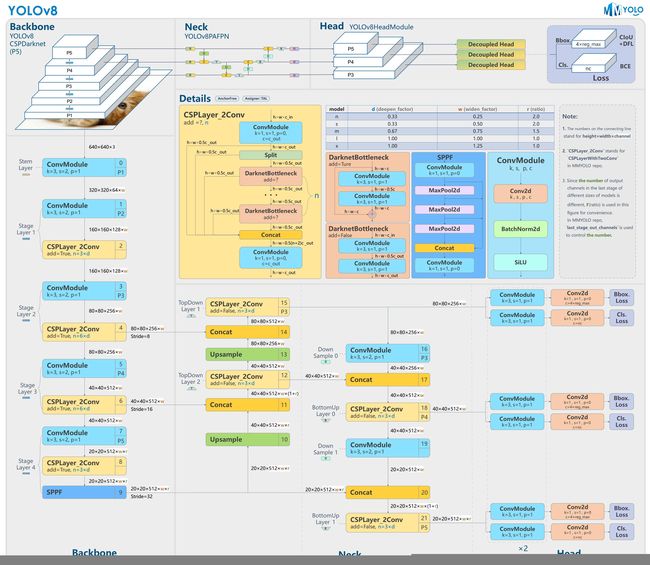650x565 pixels.
Task: Click the 'Stride=8' text
Action: coord(140,337)
